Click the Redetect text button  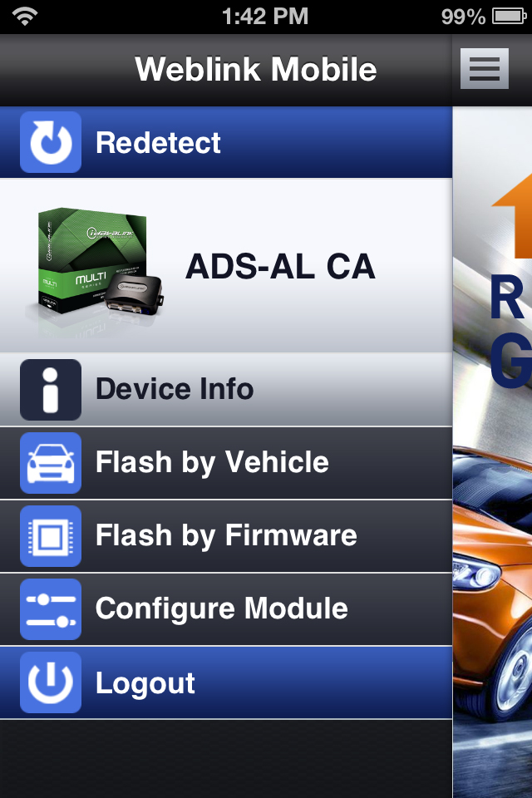pos(158,142)
